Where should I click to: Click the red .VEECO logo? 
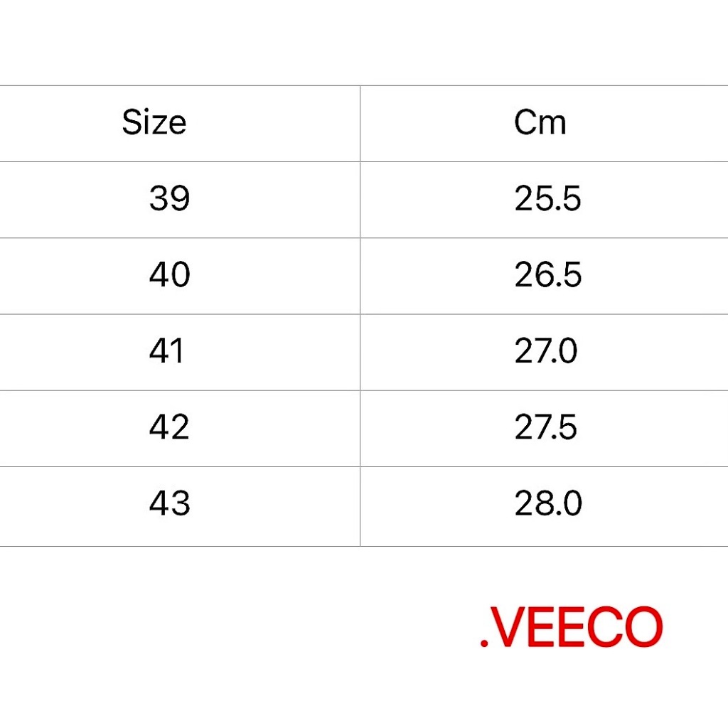click(571, 627)
